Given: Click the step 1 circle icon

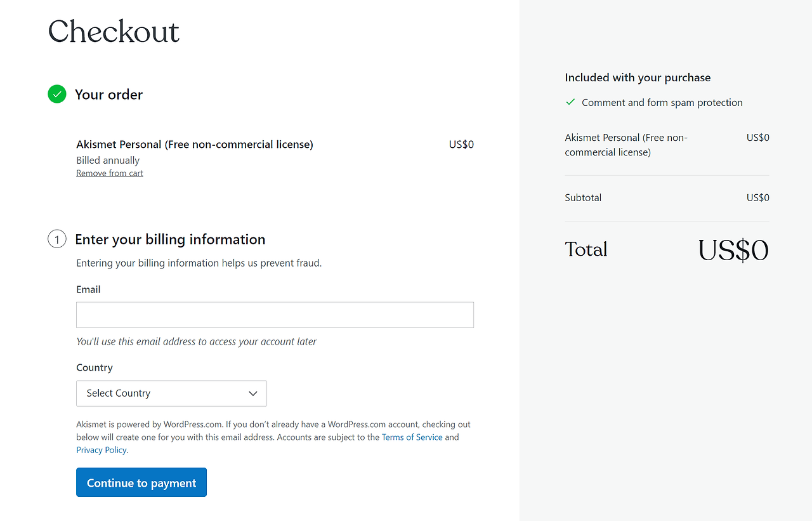Looking at the screenshot, I should (x=57, y=239).
